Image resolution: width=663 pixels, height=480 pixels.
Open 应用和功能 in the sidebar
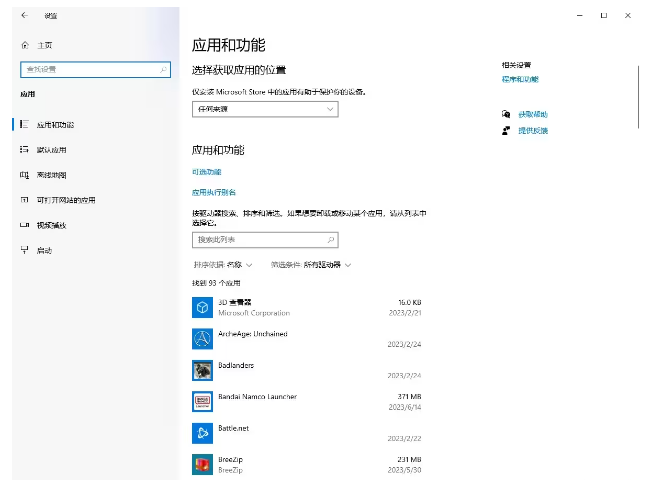(x=95, y=124)
